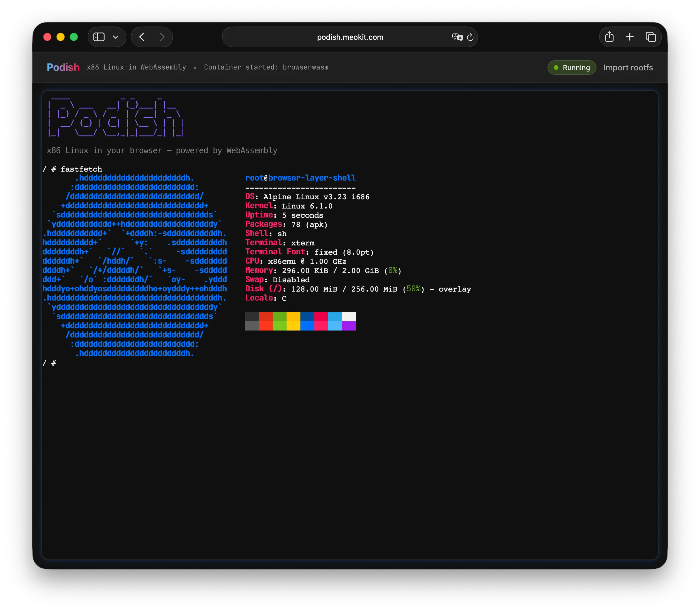Click the green fullscreen window button
Viewport: 700px width, 612px height.
pos(74,37)
